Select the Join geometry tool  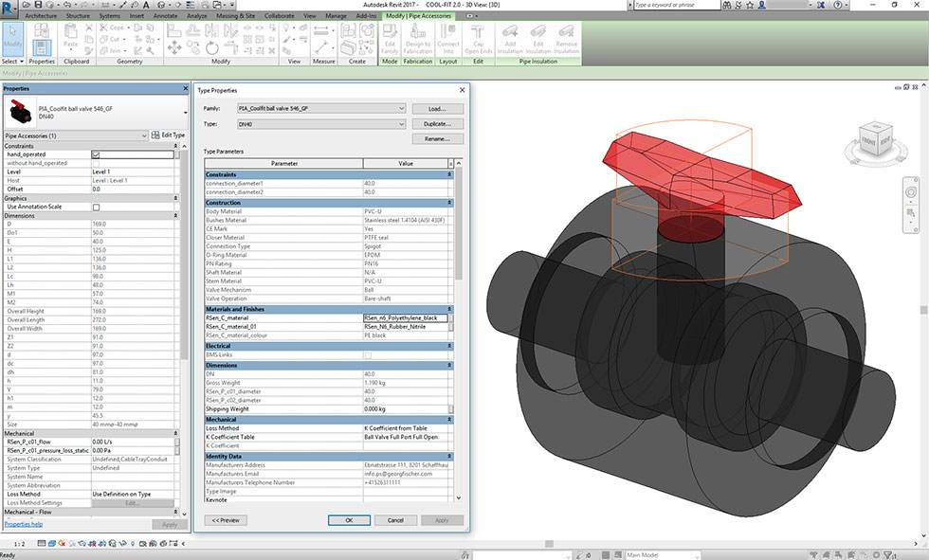pos(111,51)
